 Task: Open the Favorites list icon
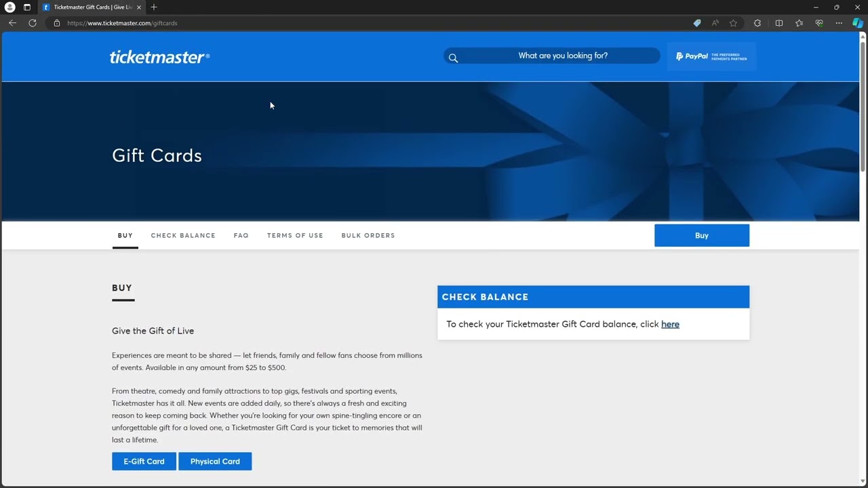[800, 23]
